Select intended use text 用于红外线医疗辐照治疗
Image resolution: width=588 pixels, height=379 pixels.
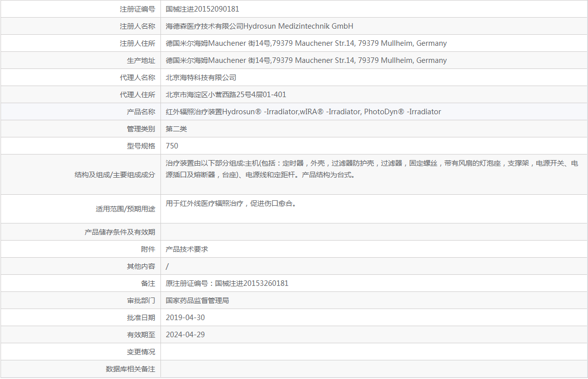pos(231,203)
